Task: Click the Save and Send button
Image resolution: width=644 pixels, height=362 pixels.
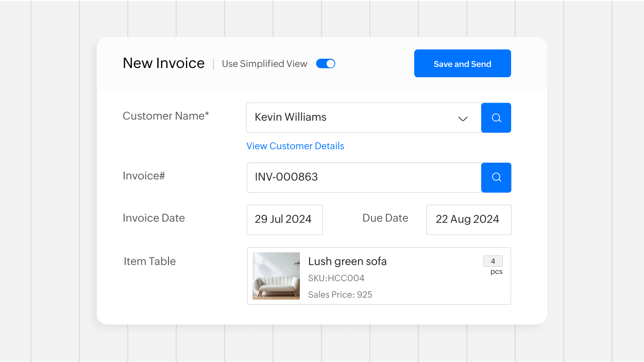Action: pos(462,63)
